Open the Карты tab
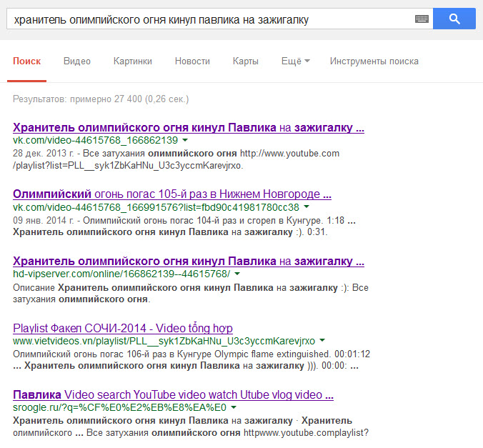 [246, 61]
